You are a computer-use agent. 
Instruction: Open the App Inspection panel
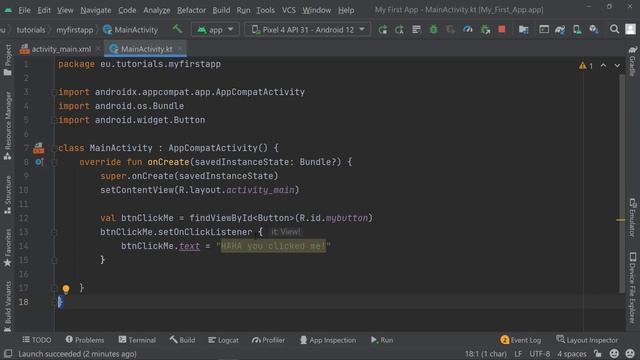click(x=328, y=340)
